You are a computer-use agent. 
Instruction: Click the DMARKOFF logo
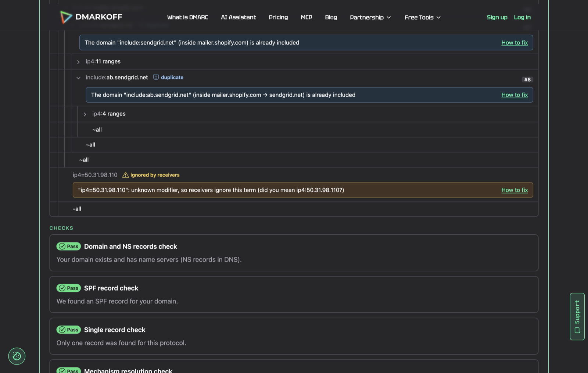[91, 17]
